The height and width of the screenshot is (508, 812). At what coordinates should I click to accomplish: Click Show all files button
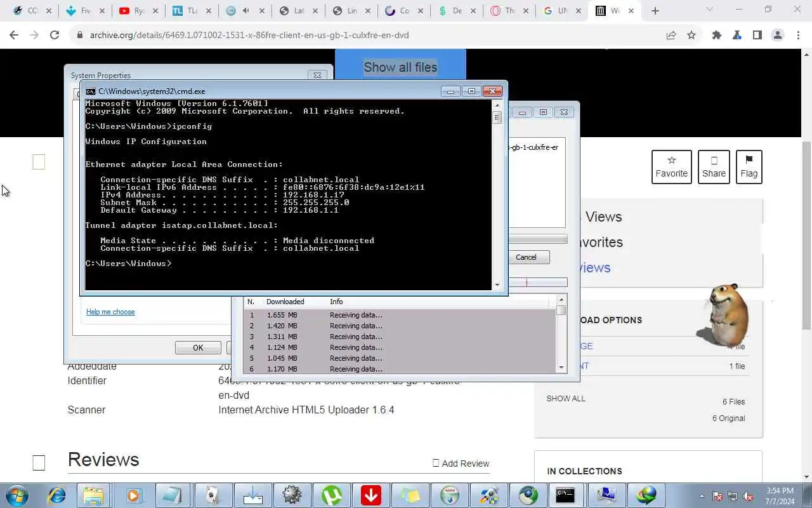click(x=400, y=67)
